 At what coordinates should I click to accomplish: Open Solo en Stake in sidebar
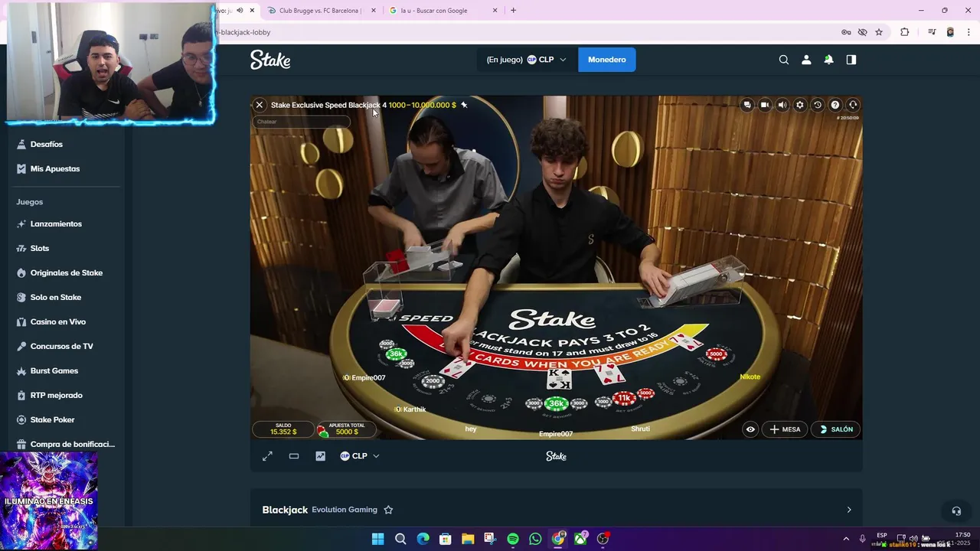[55, 297]
